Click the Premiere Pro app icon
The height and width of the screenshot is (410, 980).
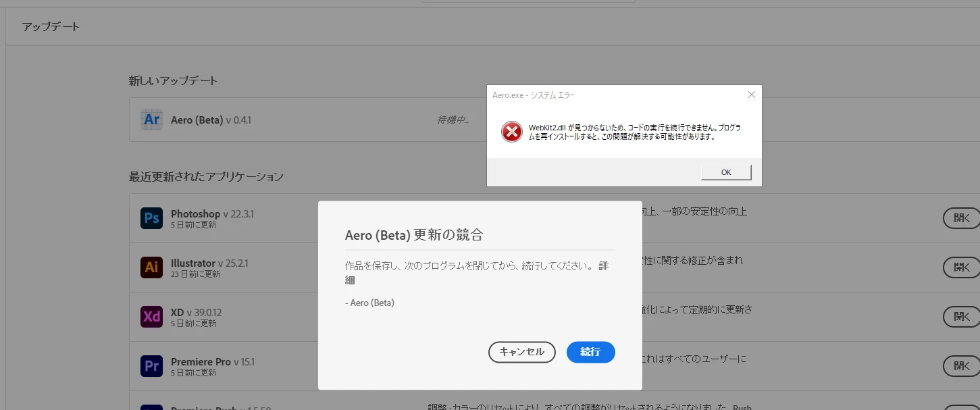point(151,366)
